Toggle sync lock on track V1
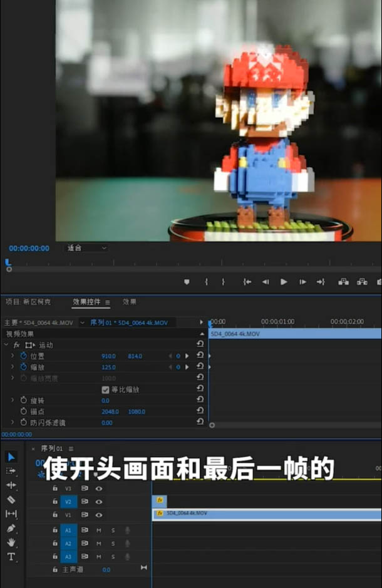This screenshot has width=382, height=588. [85, 515]
